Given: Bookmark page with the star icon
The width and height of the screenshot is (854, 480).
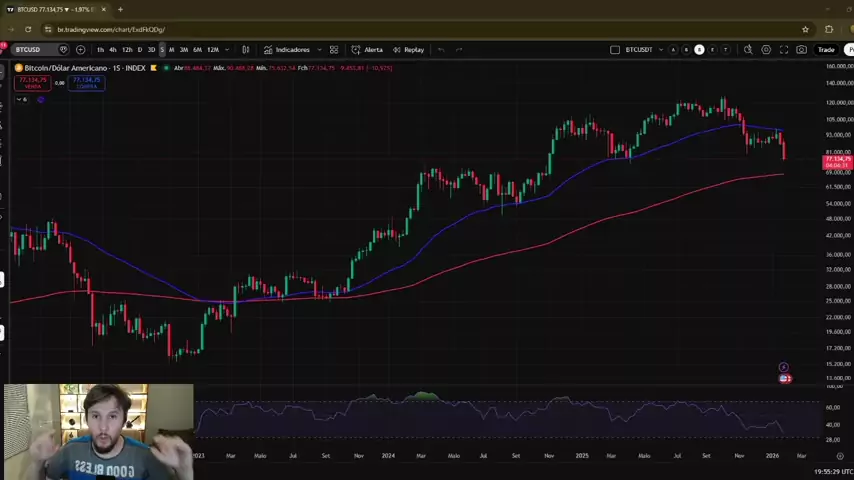Looking at the screenshot, I should tap(805, 29).
